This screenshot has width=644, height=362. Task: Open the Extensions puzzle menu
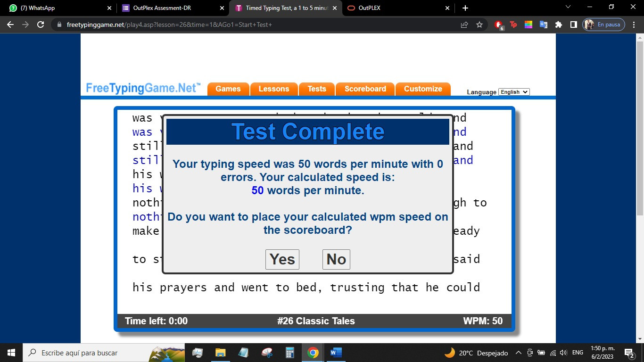pyautogui.click(x=559, y=25)
